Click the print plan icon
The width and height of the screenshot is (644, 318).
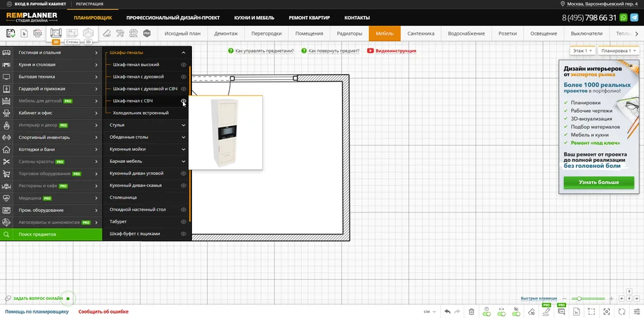click(37, 33)
